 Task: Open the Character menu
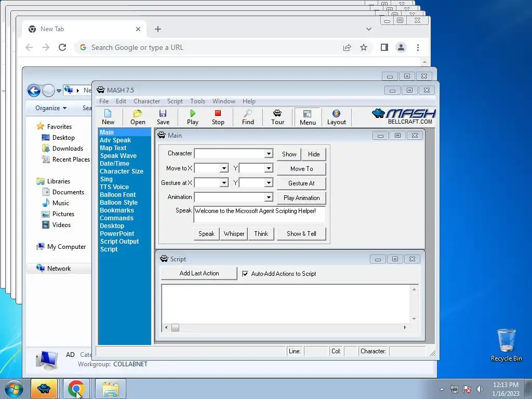(147, 101)
